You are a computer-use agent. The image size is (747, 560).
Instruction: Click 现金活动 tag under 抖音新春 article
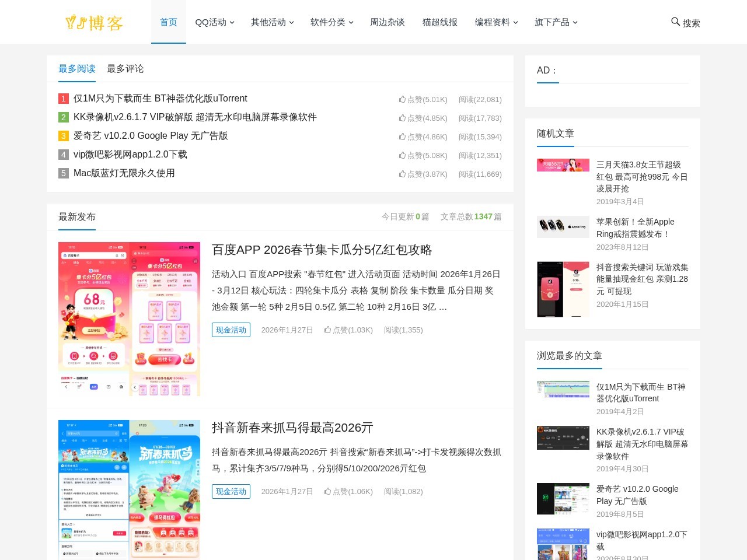click(231, 492)
